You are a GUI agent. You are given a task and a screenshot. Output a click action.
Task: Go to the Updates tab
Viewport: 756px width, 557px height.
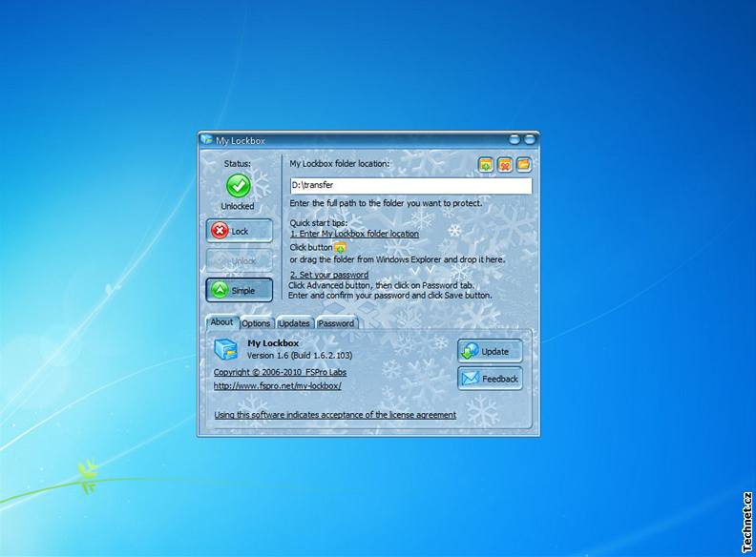[x=294, y=323]
